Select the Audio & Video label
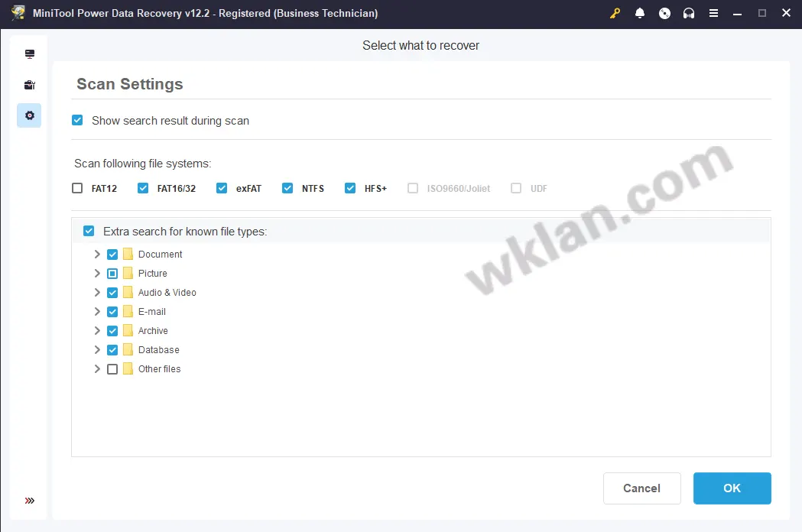The width and height of the screenshot is (802, 532). pos(167,293)
